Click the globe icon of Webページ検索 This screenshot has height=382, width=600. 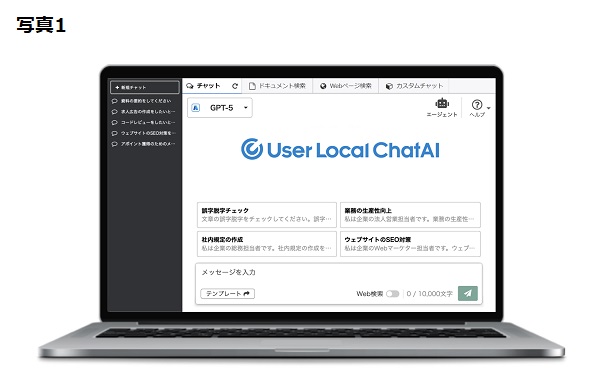tap(323, 86)
